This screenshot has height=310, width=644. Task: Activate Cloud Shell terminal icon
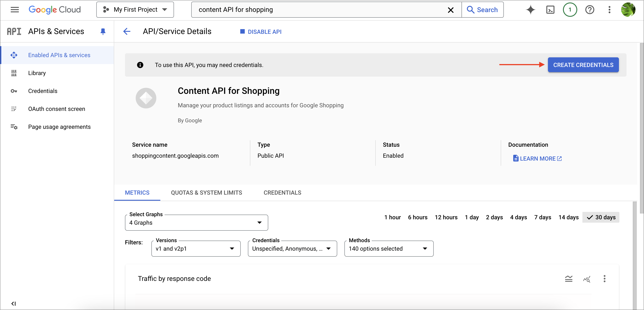click(550, 10)
